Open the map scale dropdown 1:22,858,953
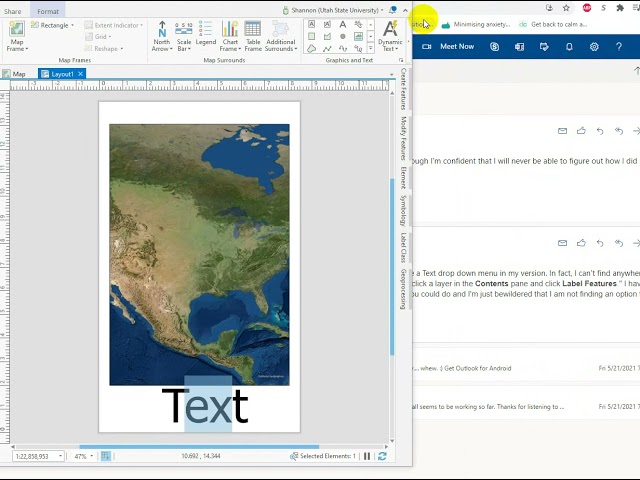This screenshot has height=480, width=640. (x=60, y=456)
